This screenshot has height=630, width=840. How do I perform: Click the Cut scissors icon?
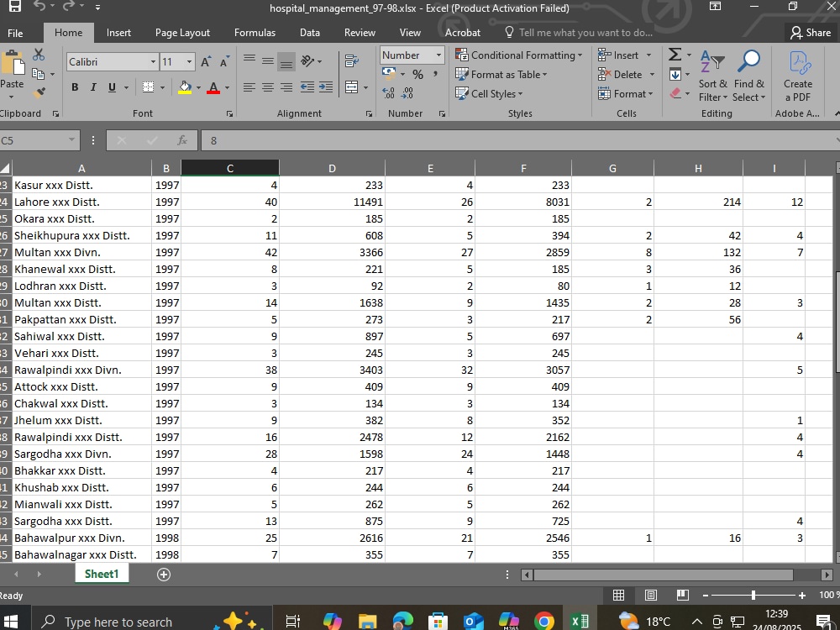pyautogui.click(x=39, y=55)
